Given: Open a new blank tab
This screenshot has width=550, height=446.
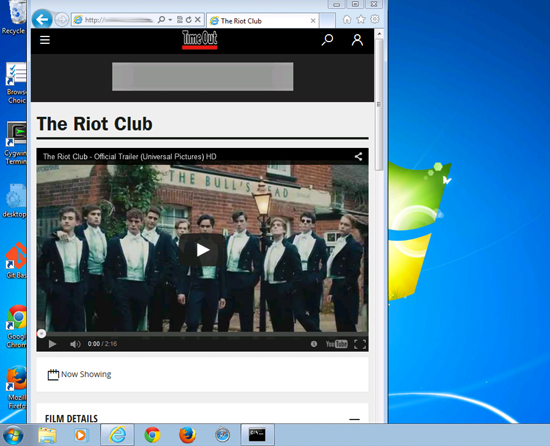Looking at the screenshot, I should [327, 20].
